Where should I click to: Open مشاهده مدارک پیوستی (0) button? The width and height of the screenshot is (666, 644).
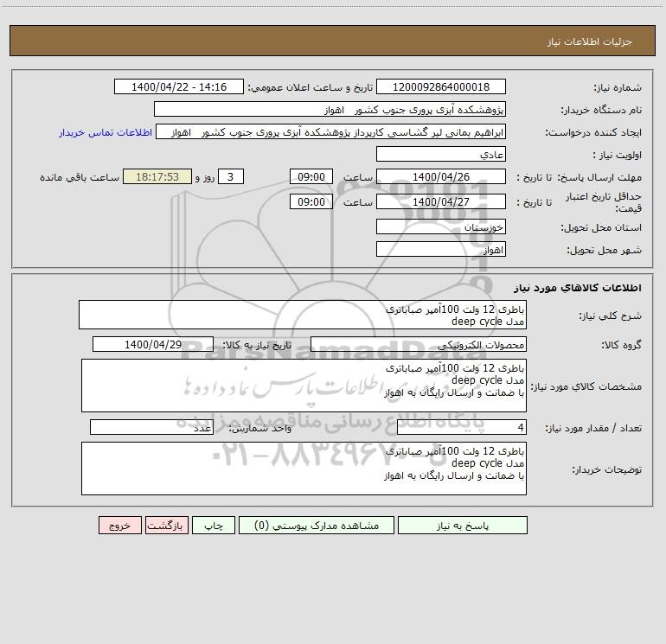[x=317, y=525]
